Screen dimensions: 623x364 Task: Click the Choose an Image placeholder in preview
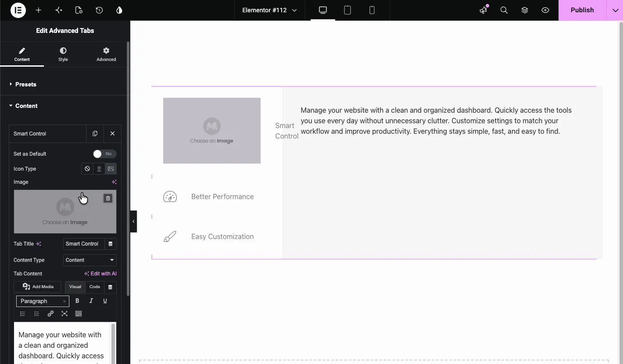[212, 131]
